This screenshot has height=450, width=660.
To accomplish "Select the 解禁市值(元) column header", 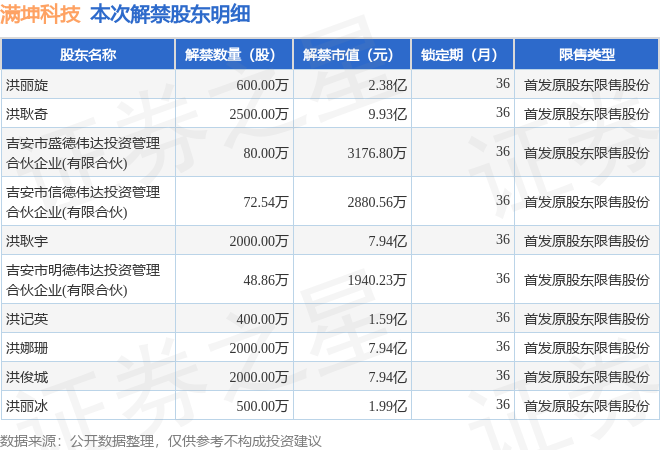I will pos(352,54).
